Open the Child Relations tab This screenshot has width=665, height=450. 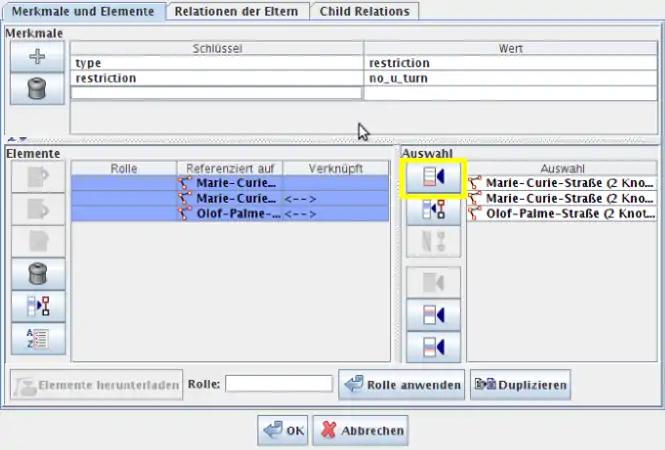tap(363, 11)
